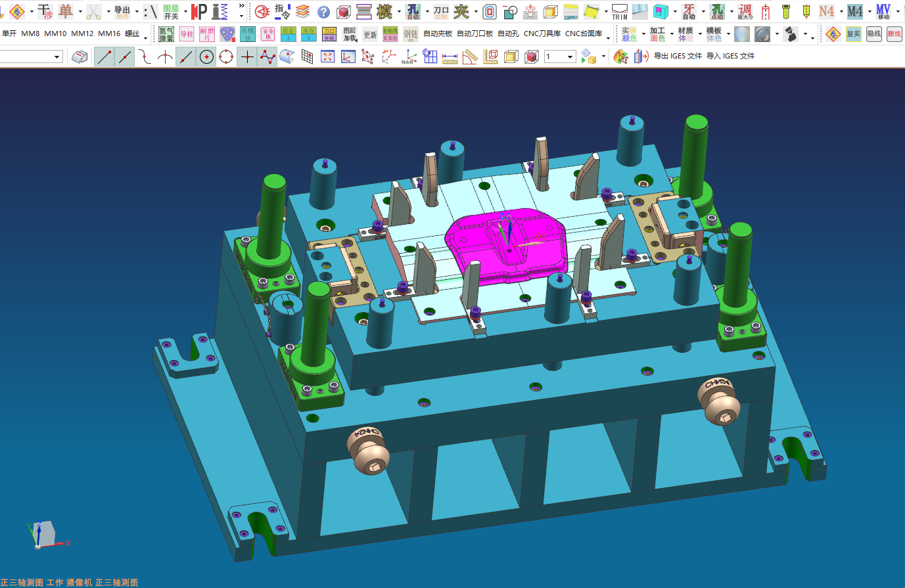Select the MM8 screw size
This screenshot has width=905, height=588.
[30, 34]
